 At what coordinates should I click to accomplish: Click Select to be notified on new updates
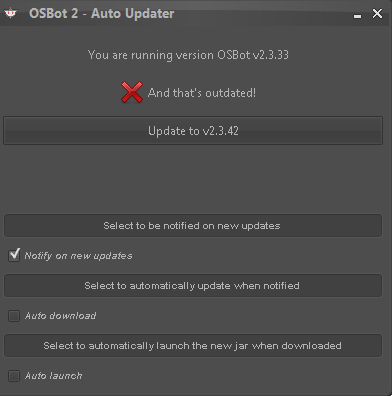(x=193, y=226)
